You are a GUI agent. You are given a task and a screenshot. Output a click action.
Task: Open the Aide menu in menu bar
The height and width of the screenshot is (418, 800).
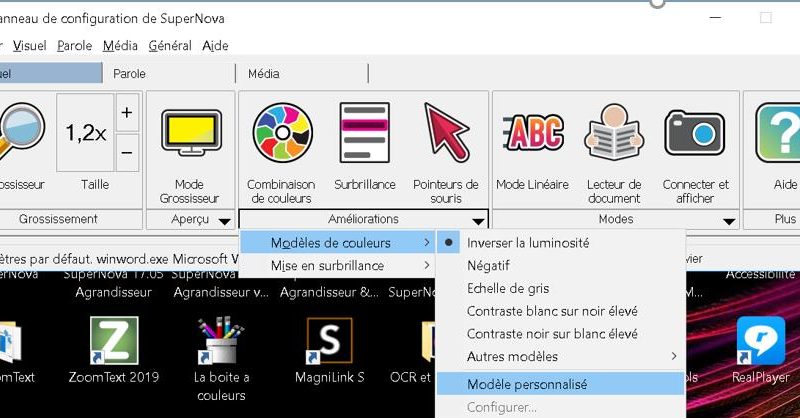[x=215, y=45]
